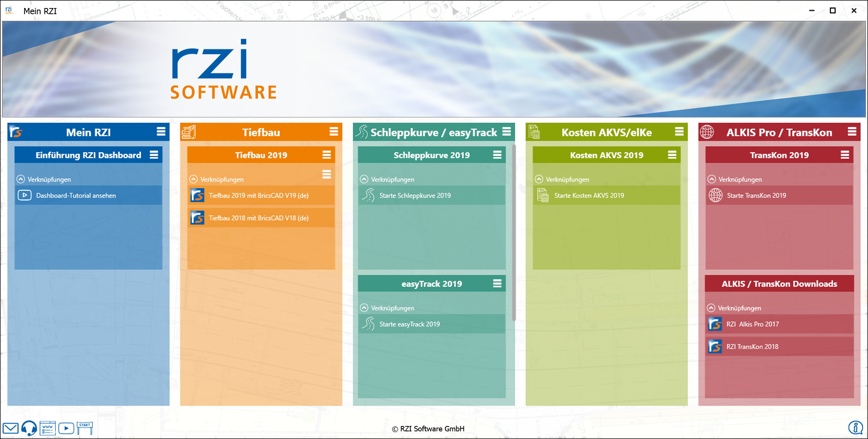
Task: Collapse Verknüpfungen under ALKIS / TransKon Downloads
Action: (711, 308)
